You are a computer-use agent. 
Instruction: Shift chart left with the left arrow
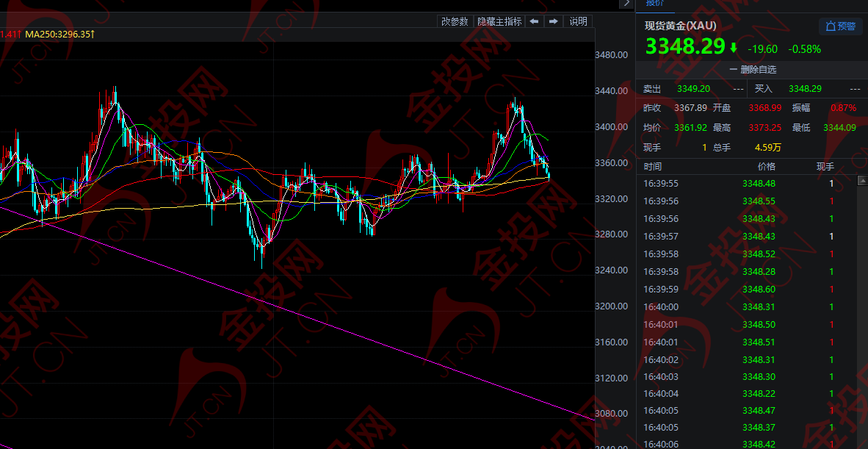click(534, 21)
